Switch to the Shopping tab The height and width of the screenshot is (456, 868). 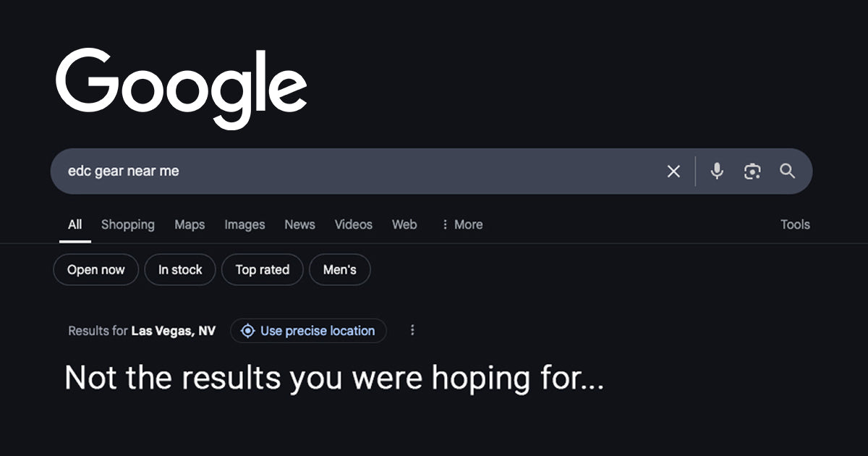tap(128, 224)
